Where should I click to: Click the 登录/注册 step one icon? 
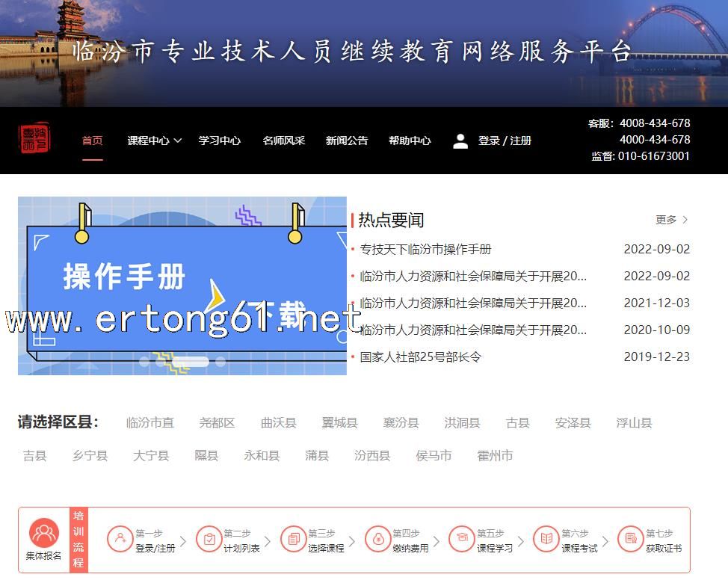[120, 539]
